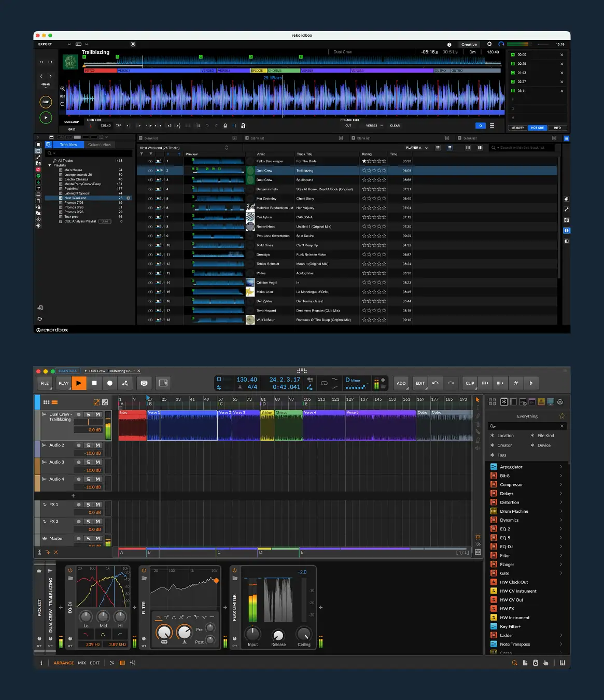Click the FILE button in Bitwig
Screen dimensions: 604x700
click(45, 383)
